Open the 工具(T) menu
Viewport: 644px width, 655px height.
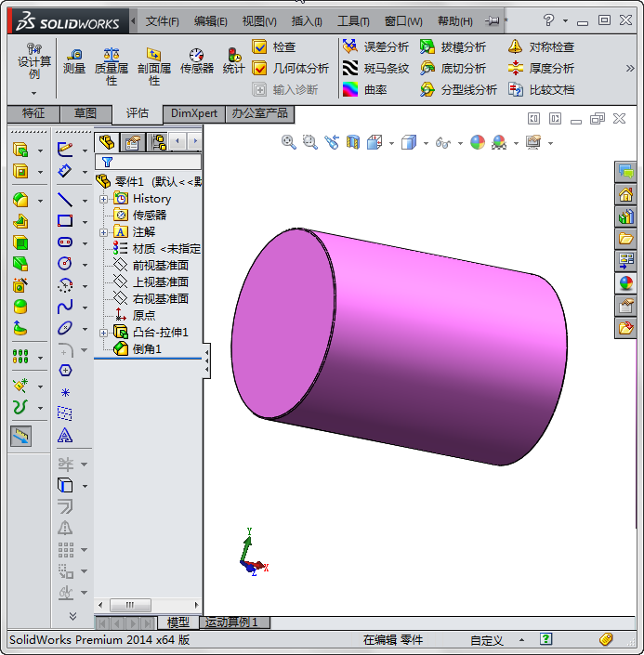click(352, 20)
